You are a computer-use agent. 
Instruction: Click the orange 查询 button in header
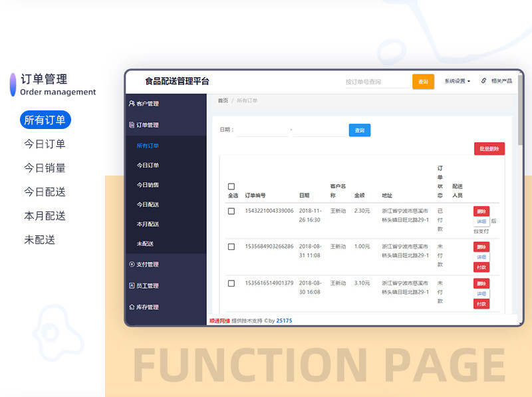423,81
